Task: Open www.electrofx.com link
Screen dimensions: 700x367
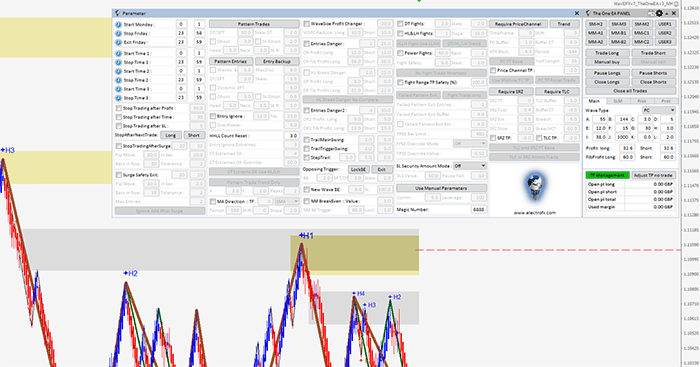Action: pos(534,213)
